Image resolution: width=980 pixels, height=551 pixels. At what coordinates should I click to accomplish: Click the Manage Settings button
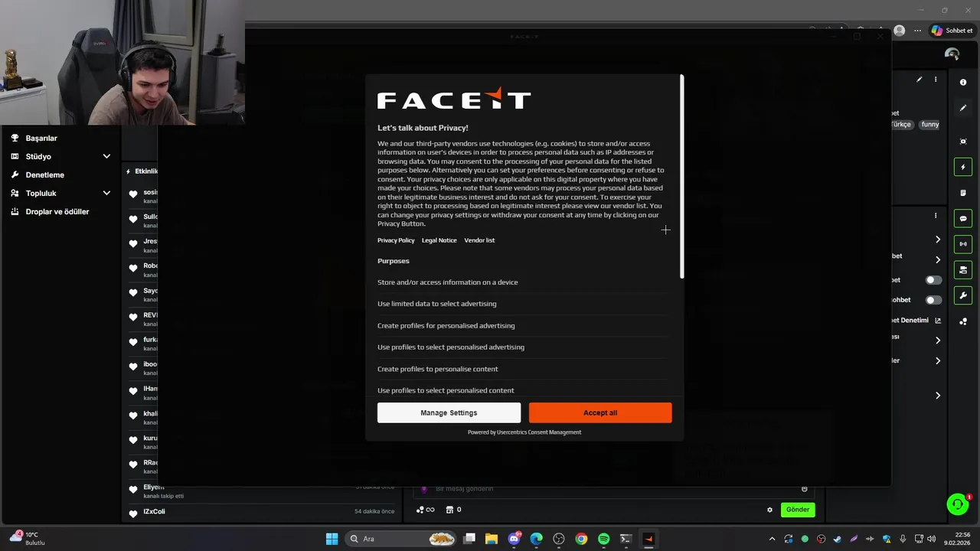click(449, 412)
